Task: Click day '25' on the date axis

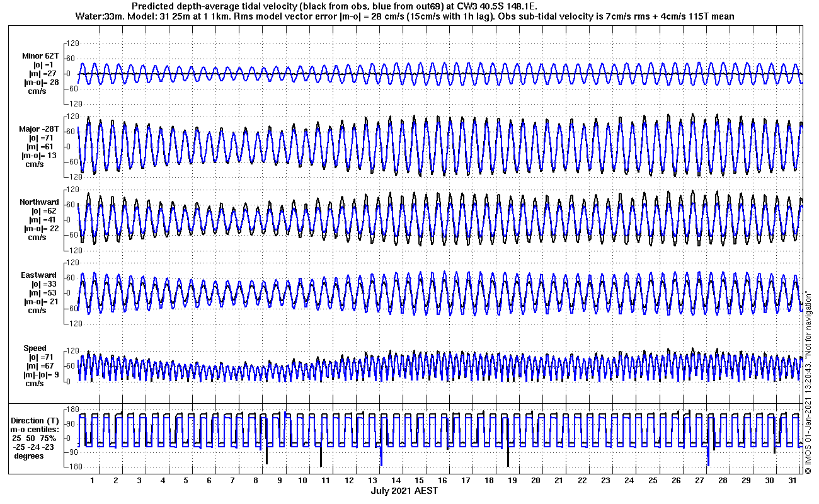Action: 652,480
